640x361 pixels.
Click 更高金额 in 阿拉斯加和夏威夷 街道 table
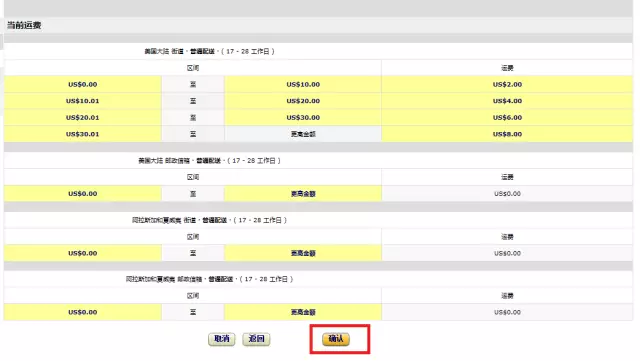click(303, 253)
